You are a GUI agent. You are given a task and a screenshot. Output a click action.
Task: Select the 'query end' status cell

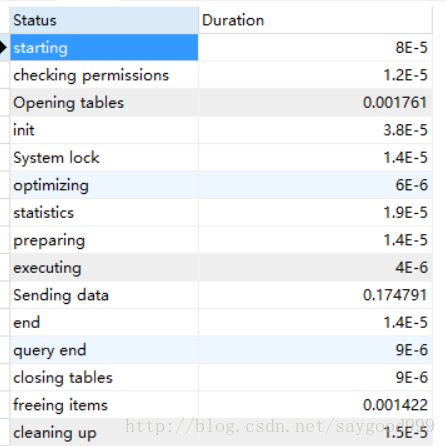pos(104,350)
